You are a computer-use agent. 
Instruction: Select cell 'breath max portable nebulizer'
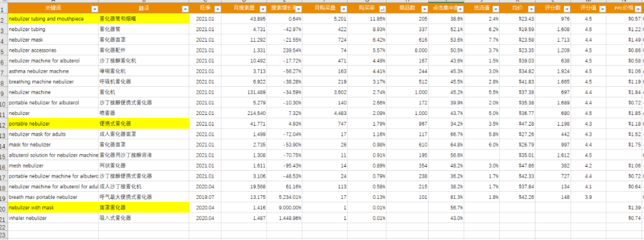click(53, 197)
